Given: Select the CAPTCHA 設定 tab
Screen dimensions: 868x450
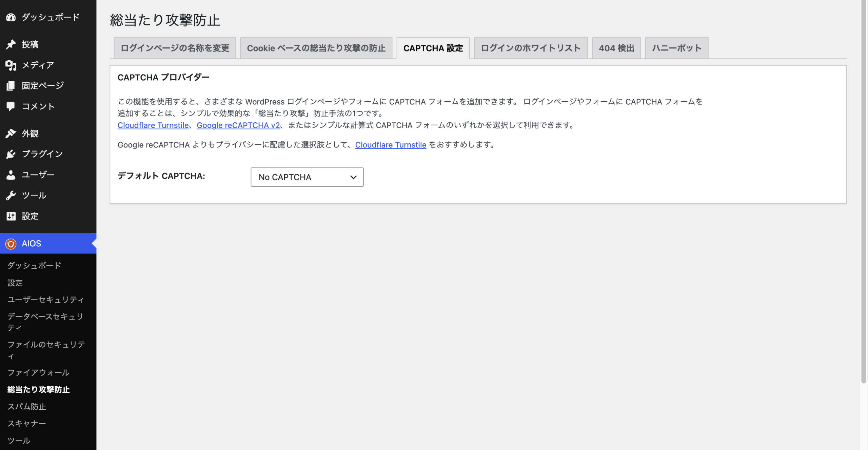Looking at the screenshot, I should click(x=433, y=48).
